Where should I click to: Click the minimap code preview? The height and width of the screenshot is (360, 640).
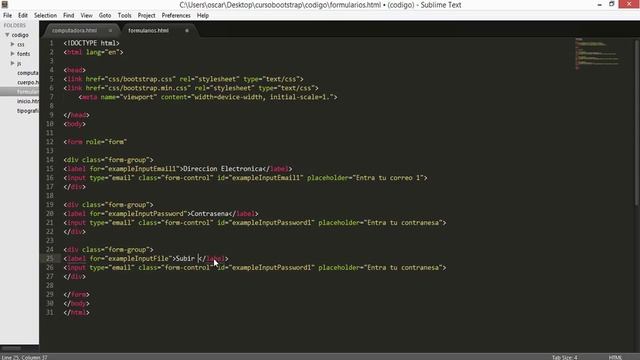(597, 54)
